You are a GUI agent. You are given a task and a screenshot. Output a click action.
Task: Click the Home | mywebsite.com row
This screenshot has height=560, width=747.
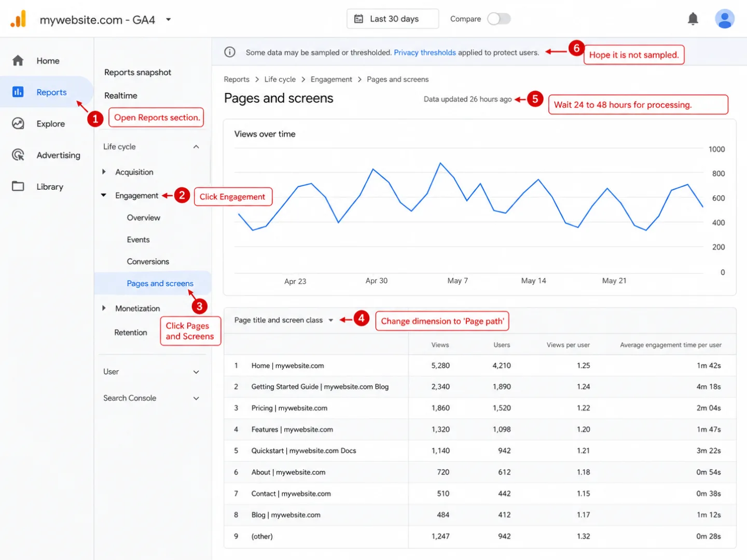480,366
